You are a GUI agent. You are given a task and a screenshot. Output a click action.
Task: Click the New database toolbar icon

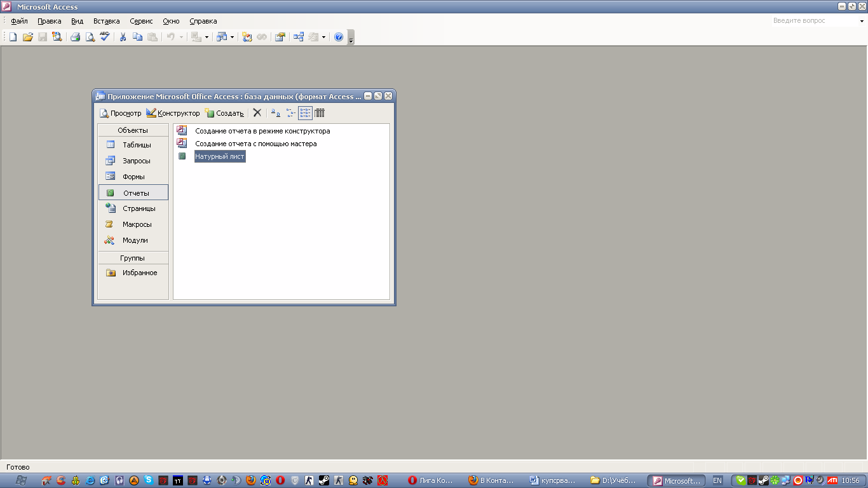click(13, 37)
